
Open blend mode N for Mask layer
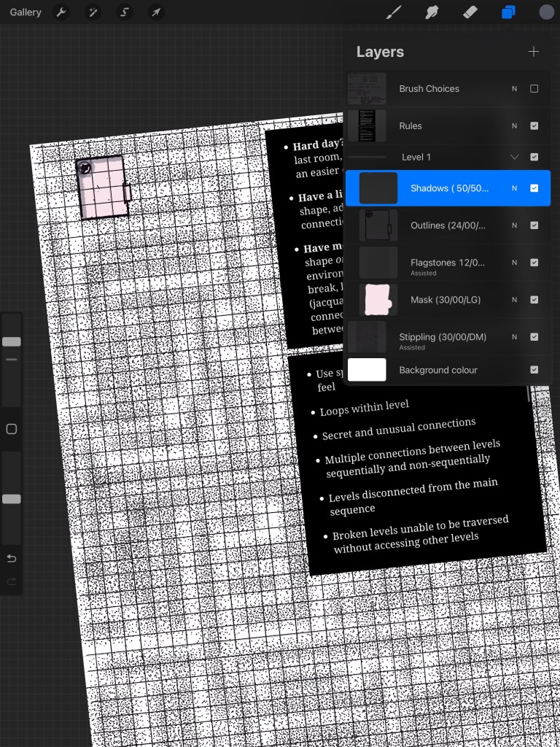coord(514,300)
